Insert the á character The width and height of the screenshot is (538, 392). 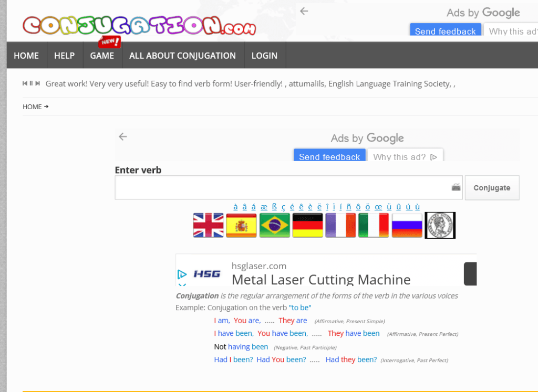[x=253, y=207]
